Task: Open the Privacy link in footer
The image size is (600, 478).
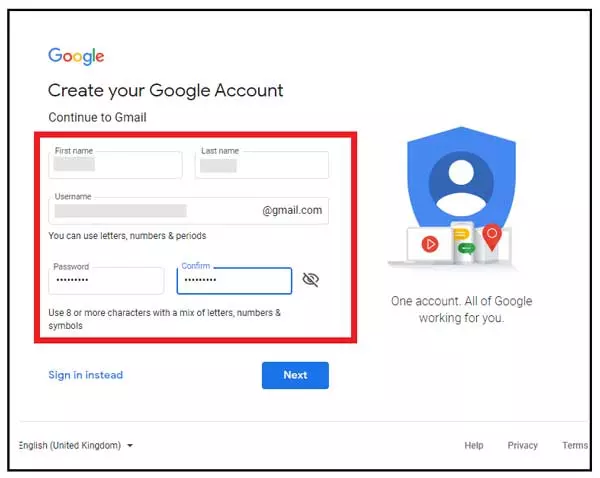Action: 523,445
